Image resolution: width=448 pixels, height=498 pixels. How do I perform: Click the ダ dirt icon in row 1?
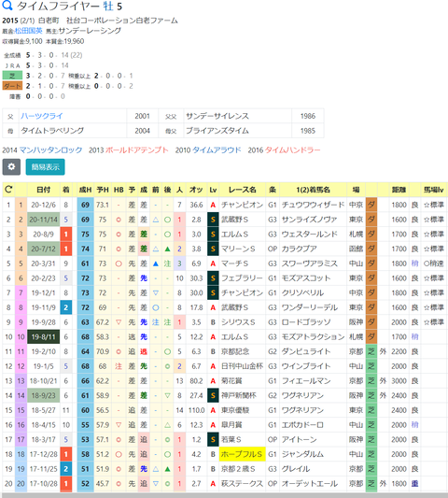pyautogui.click(x=371, y=205)
